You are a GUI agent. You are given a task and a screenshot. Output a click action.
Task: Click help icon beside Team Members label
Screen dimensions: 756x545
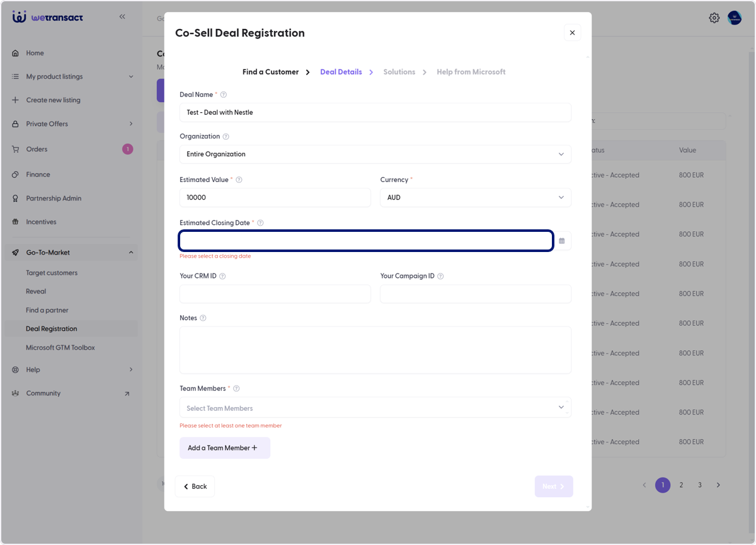pos(236,389)
